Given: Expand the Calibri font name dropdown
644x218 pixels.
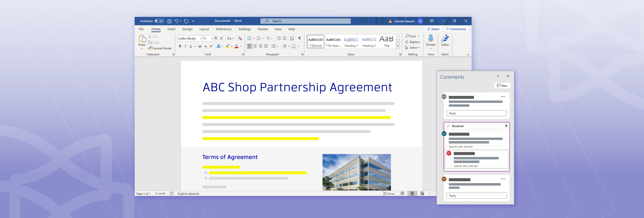Looking at the screenshot, I should point(201,39).
